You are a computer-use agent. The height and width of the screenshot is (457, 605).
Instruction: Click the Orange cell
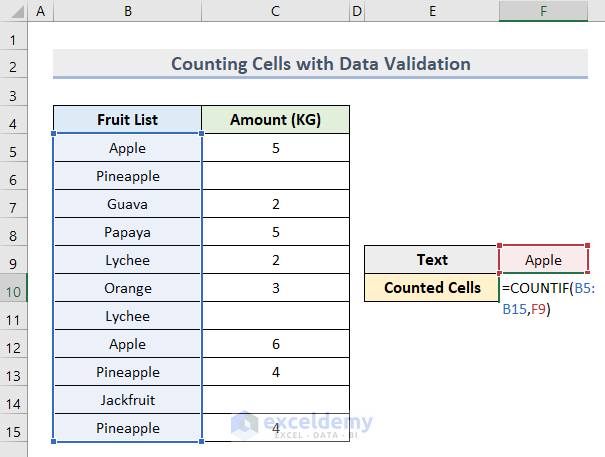127,288
